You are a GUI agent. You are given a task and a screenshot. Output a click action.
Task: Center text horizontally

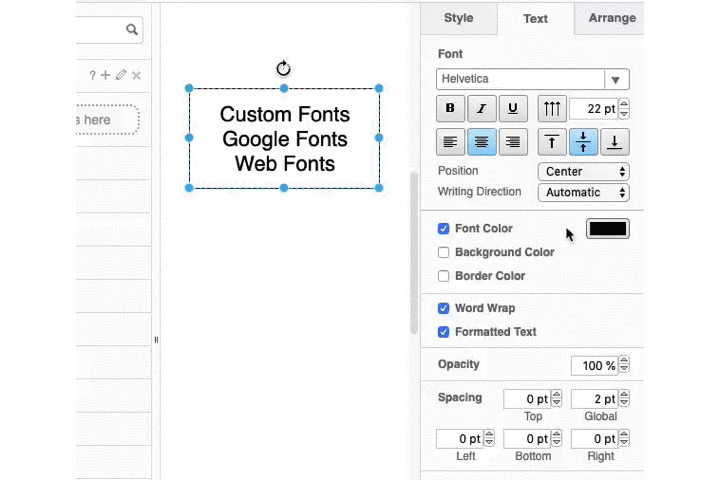coord(481,142)
